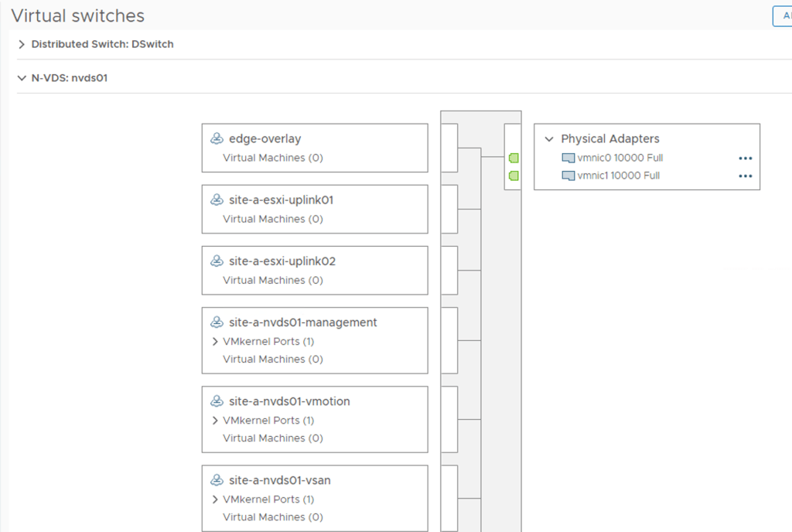The height and width of the screenshot is (532, 792).
Task: Open the vmnic0 three-dot actions menu
Action: [745, 158]
